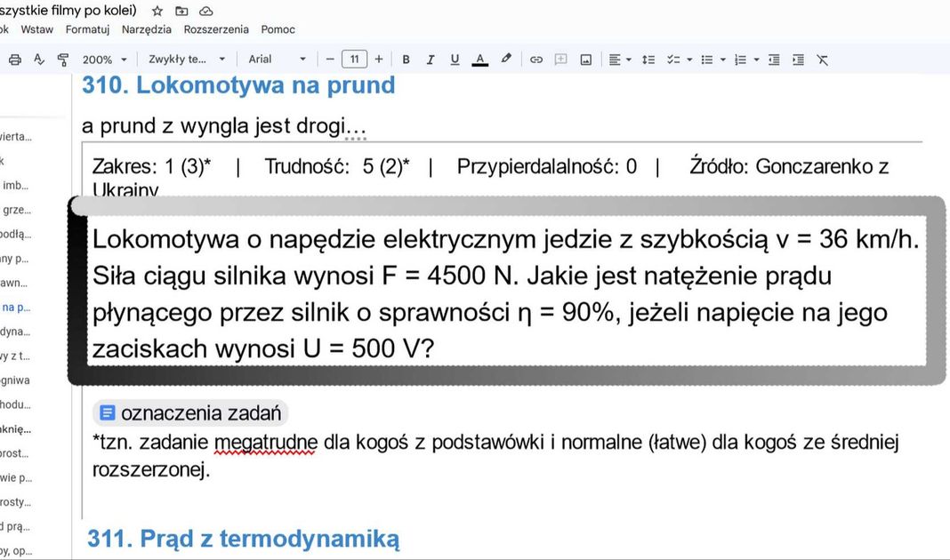Viewport: 950px width, 560px height.
Task: Click the move to folder icon
Action: [181, 11]
